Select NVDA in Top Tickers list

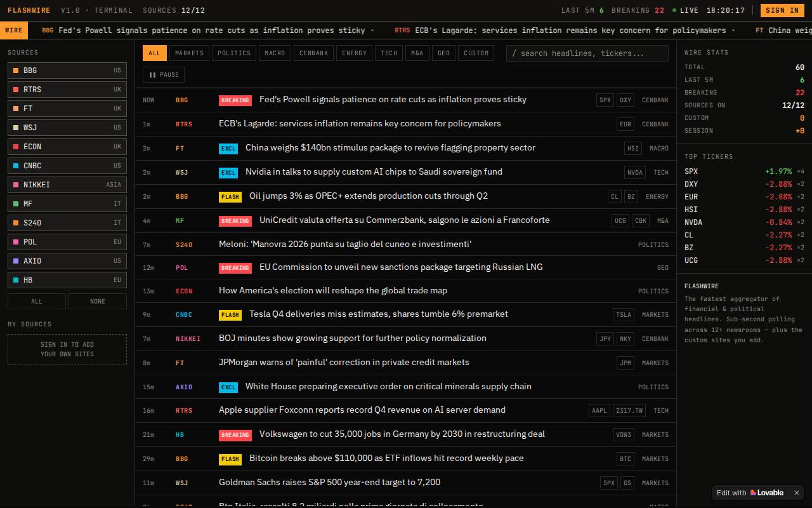(744, 222)
